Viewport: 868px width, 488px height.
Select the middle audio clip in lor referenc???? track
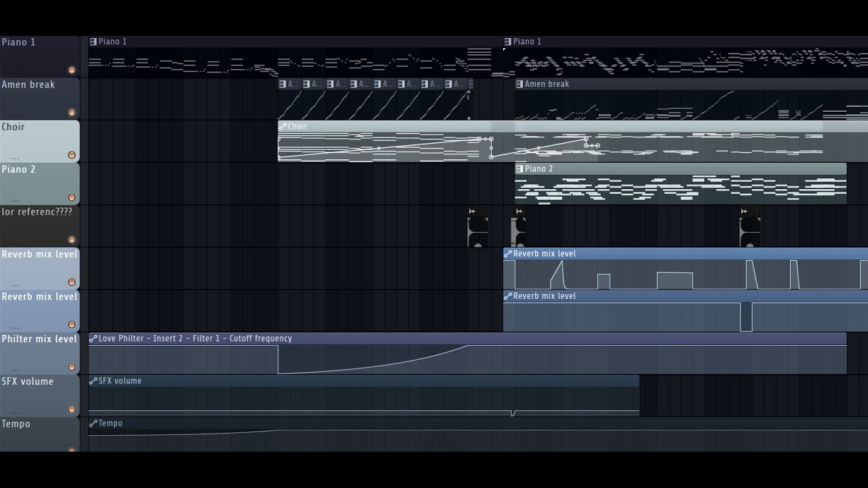[x=518, y=227]
